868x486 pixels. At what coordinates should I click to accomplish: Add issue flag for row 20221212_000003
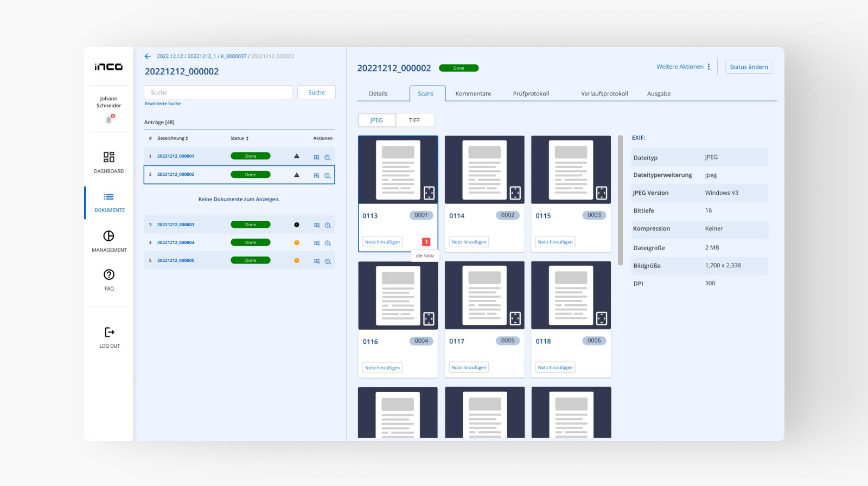coord(328,225)
